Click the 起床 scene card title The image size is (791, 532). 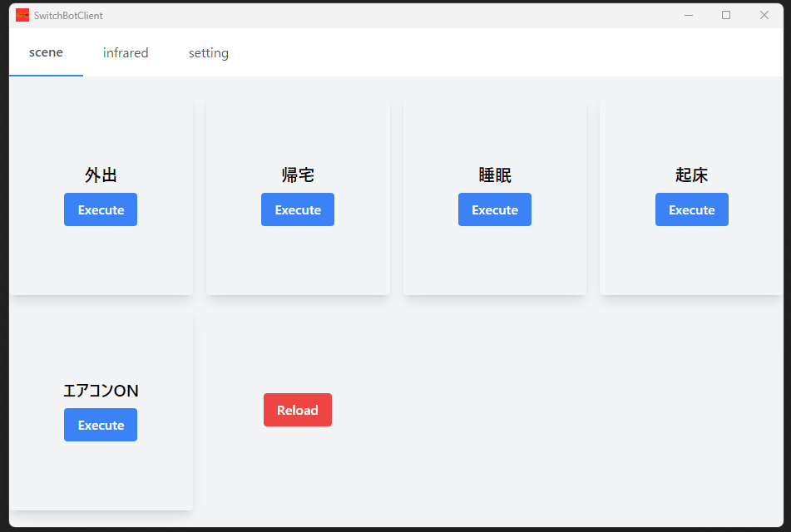[x=691, y=175]
